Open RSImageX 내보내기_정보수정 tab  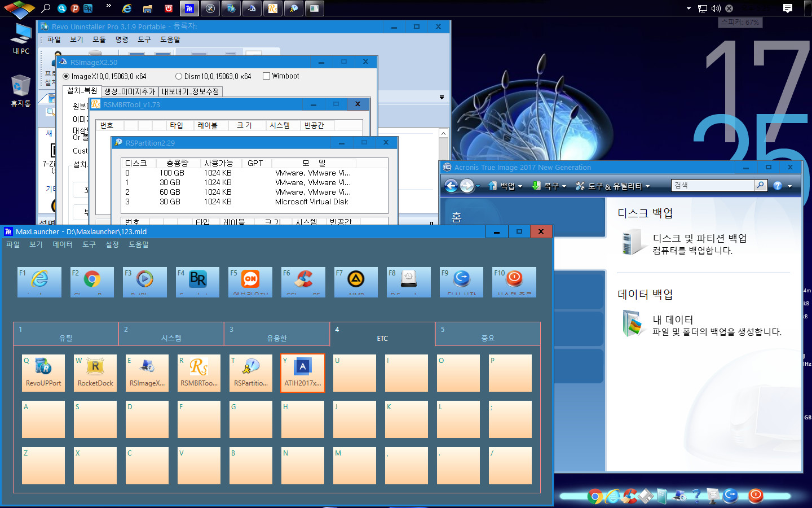point(191,91)
